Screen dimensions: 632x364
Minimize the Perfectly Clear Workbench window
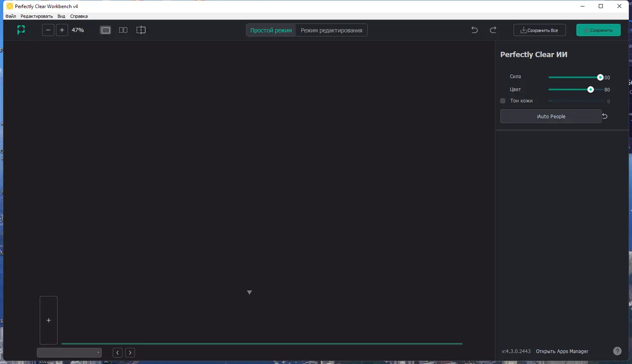tap(583, 6)
